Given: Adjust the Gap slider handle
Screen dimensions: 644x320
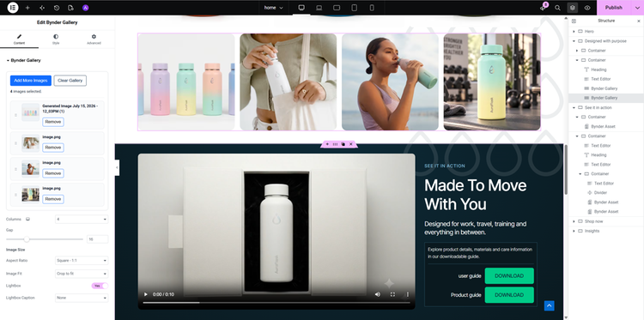Looking at the screenshot, I should click(x=27, y=238).
